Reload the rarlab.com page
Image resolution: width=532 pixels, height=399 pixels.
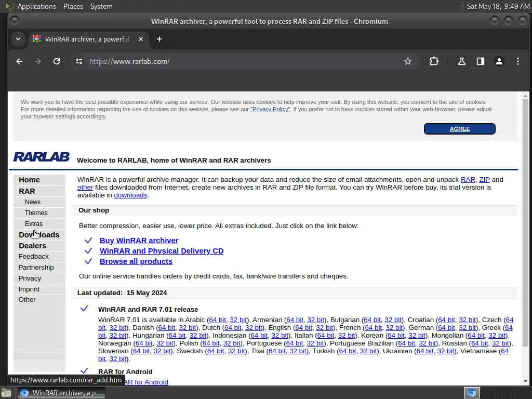(57, 61)
